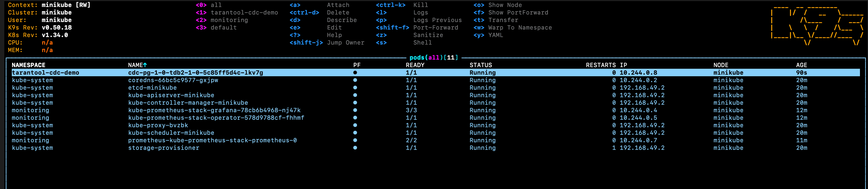Screen dimensions: 868x189
Task: Click the sort arrow next to NAME header
Action: click(145, 65)
